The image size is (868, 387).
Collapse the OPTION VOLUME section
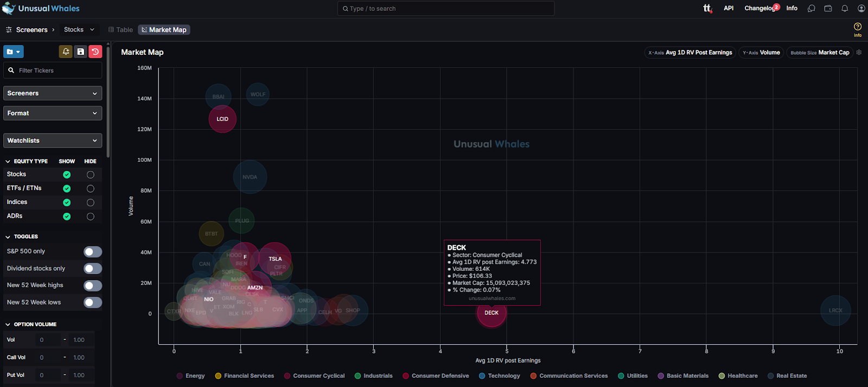(x=8, y=325)
